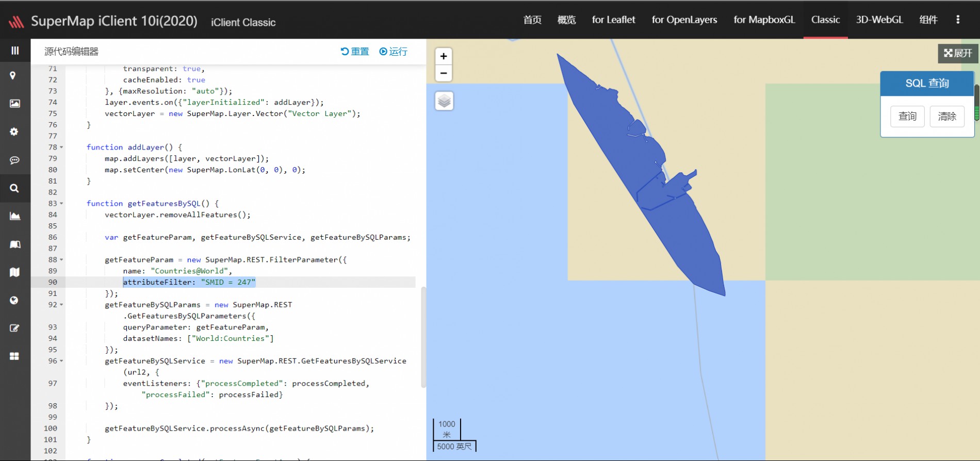Click the SuperMap red logo icon
The height and width of the screenshot is (461, 980).
pyautogui.click(x=16, y=21)
